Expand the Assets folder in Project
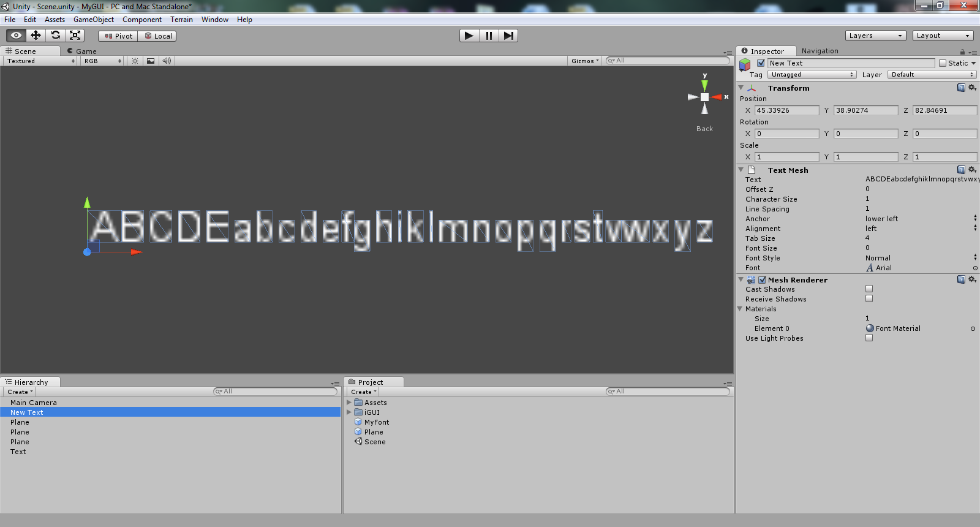980x527 pixels. tap(349, 403)
